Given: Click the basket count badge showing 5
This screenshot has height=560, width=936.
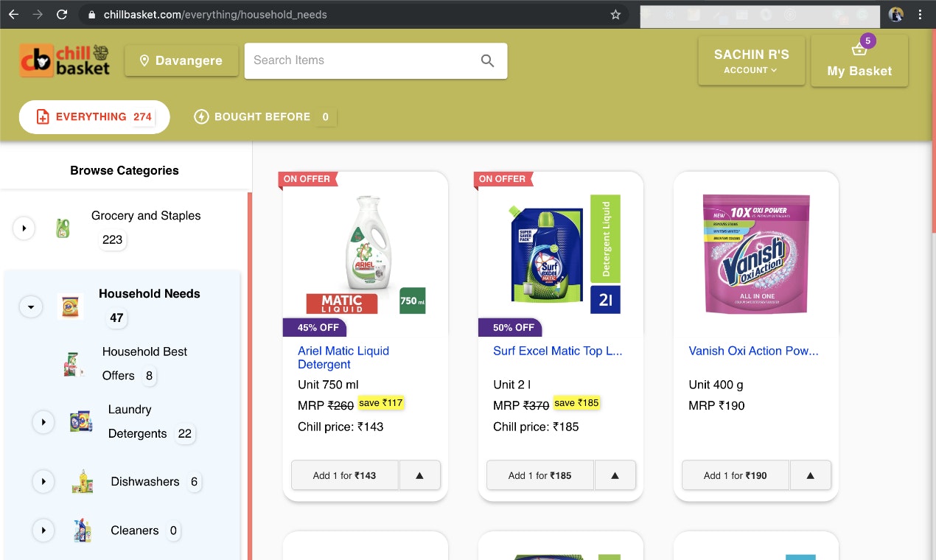Looking at the screenshot, I should point(868,41).
